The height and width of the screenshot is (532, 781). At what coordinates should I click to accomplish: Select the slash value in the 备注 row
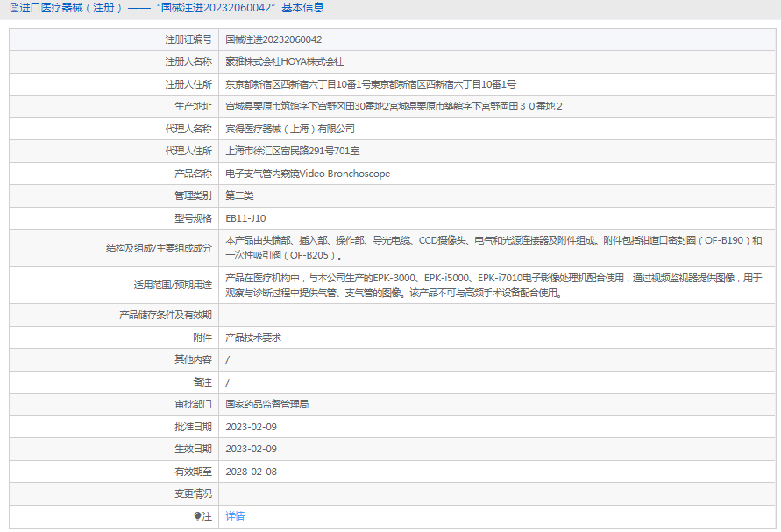pos(228,382)
